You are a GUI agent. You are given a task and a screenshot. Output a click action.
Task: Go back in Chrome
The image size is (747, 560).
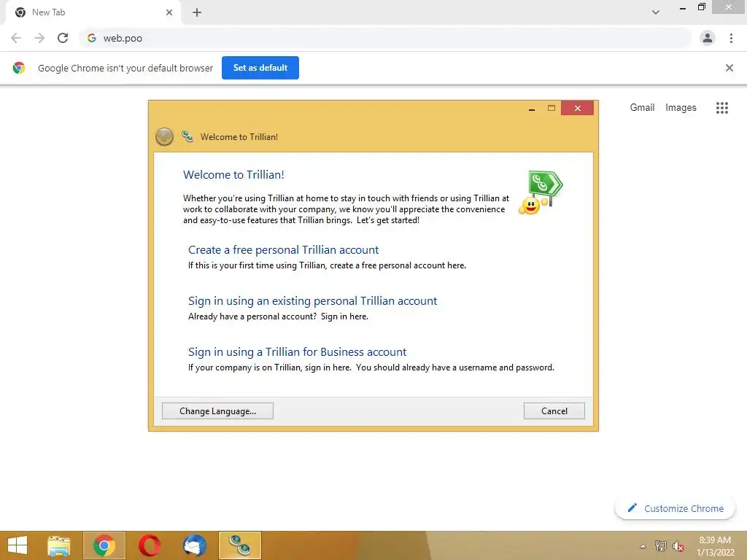pyautogui.click(x=16, y=38)
